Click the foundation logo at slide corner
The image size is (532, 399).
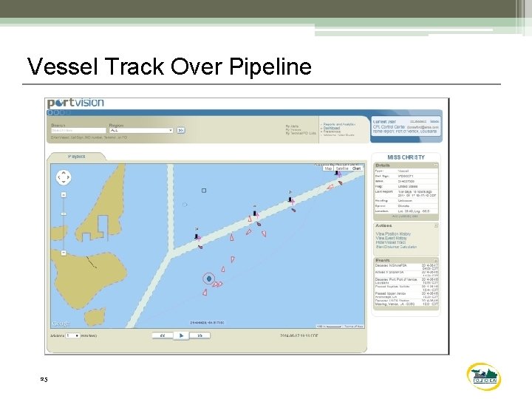[x=484, y=376]
